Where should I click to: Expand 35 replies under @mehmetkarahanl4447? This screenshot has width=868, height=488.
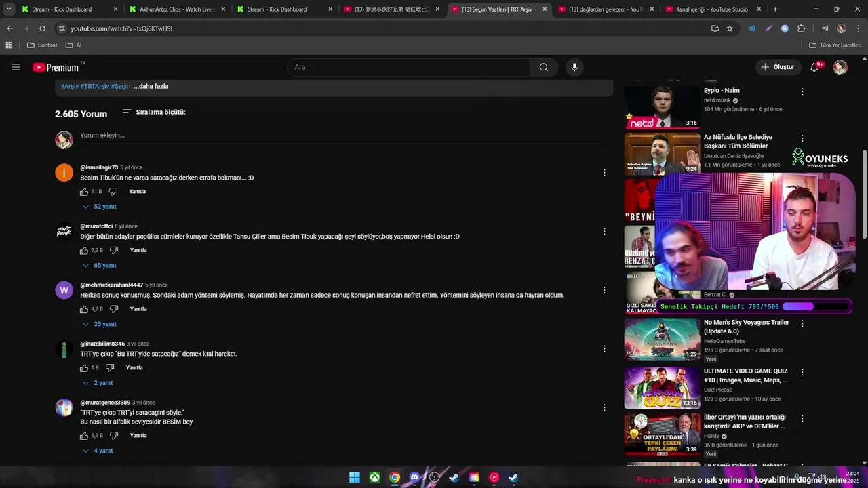(x=99, y=324)
